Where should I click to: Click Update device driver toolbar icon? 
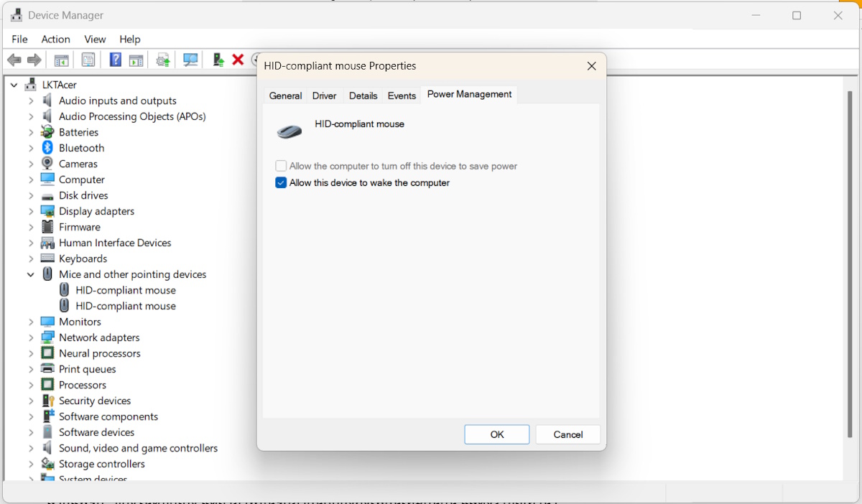pyautogui.click(x=163, y=60)
